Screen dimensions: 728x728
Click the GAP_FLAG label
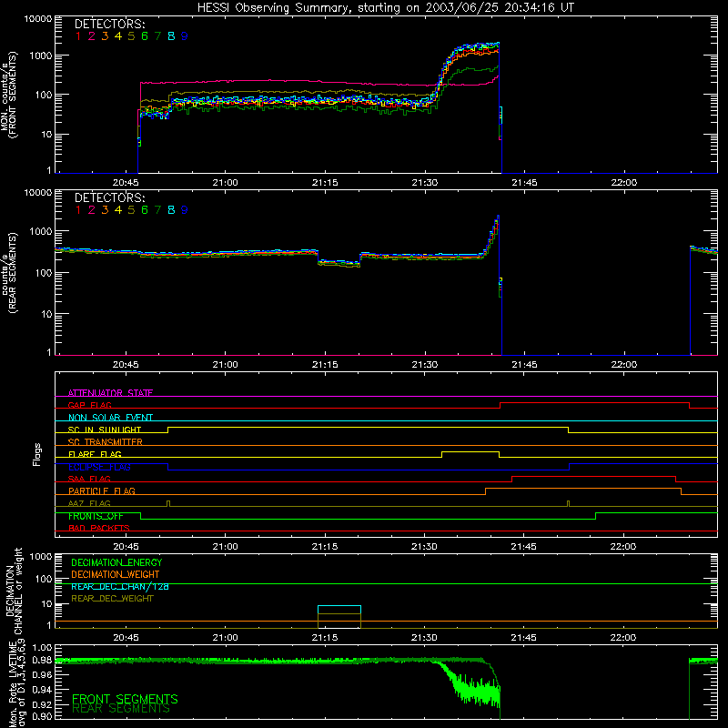tap(89, 405)
